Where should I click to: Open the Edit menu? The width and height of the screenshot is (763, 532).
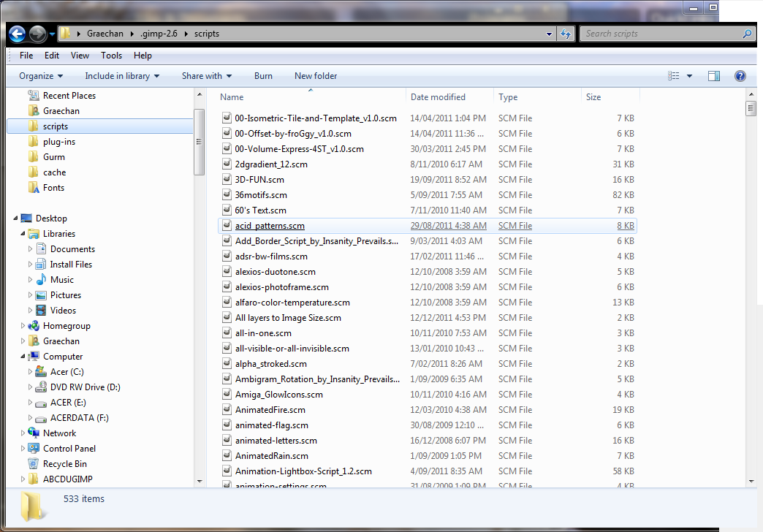tap(52, 56)
